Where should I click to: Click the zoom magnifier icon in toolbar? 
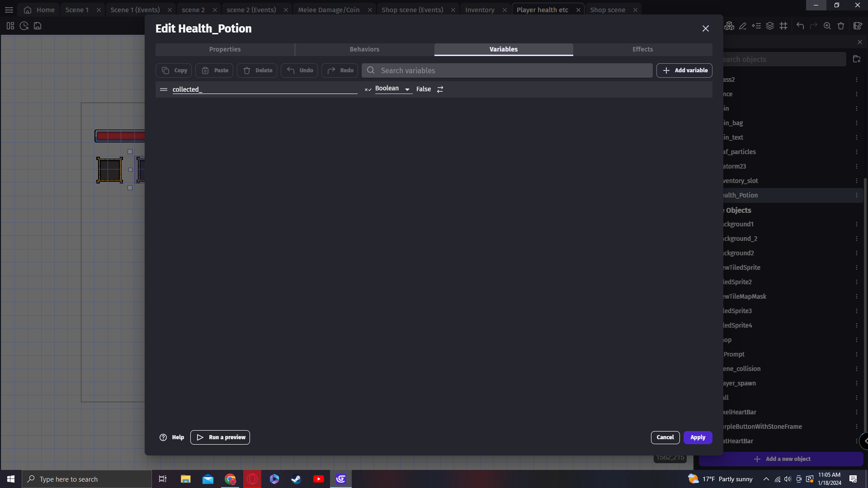pos(827,26)
